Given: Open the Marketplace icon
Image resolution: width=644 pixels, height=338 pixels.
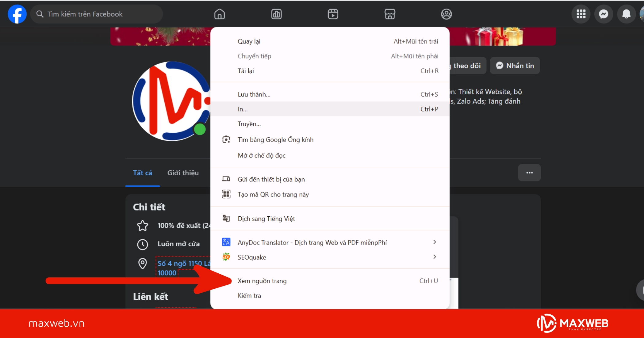Looking at the screenshot, I should pos(389,14).
